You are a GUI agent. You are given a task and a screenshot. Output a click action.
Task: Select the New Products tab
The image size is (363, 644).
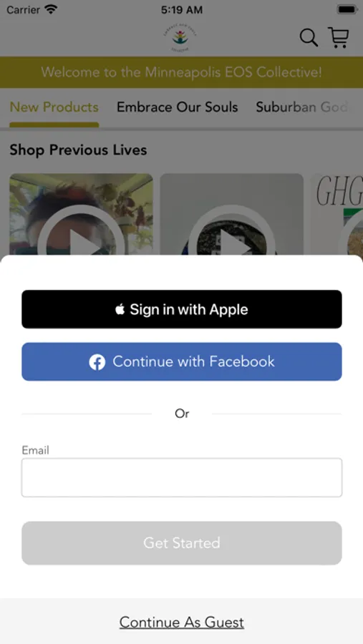(54, 107)
